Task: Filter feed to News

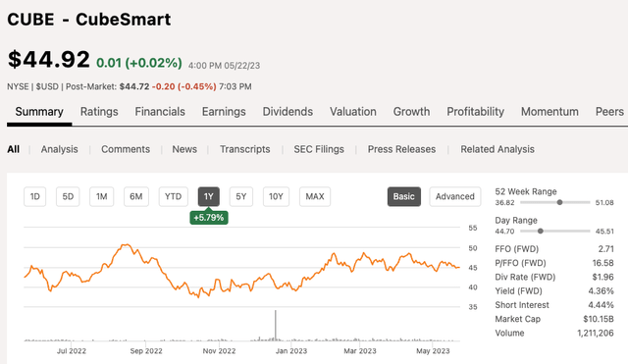Action: point(184,149)
